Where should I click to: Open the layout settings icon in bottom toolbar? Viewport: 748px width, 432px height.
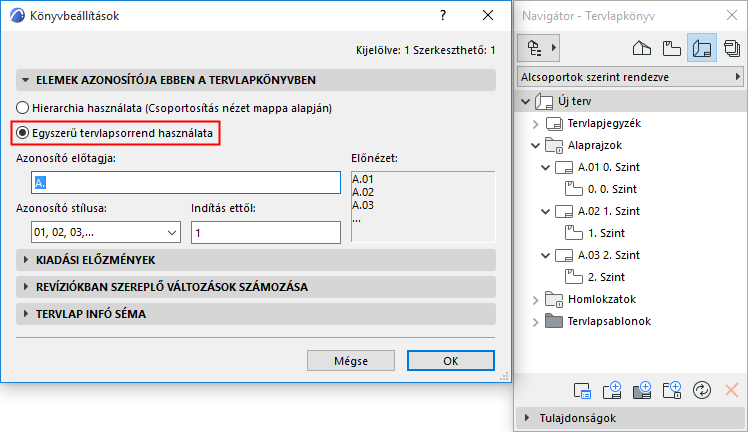(584, 389)
